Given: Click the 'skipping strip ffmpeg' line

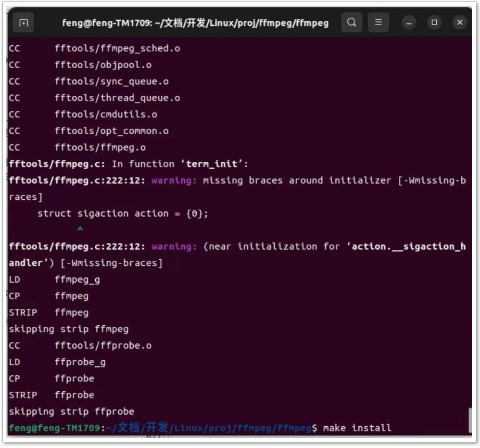Looking at the screenshot, I should click(x=69, y=329).
